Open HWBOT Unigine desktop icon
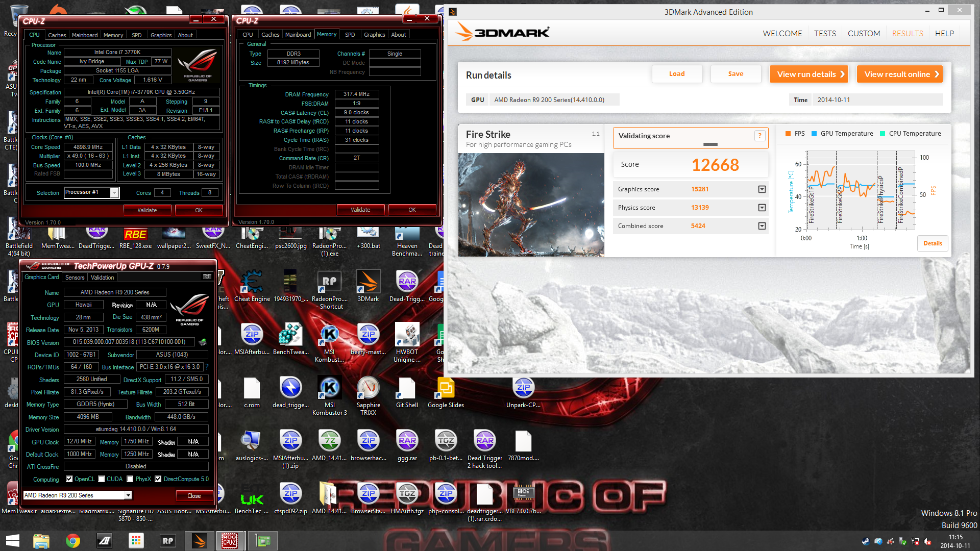 (407, 334)
